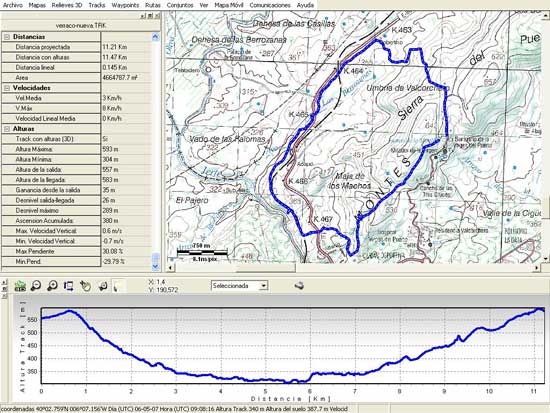Click the Distancia proyectada value field
Screen dimensions: 550x413
point(126,47)
